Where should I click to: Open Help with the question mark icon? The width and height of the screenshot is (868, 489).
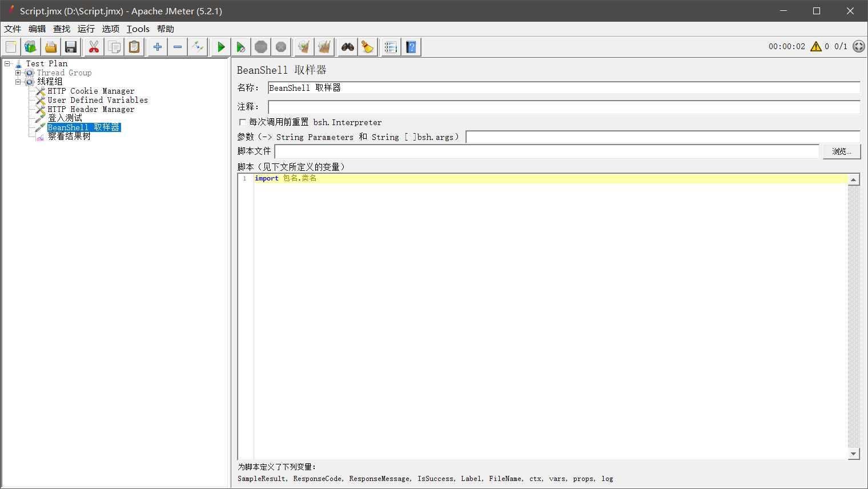[411, 47]
